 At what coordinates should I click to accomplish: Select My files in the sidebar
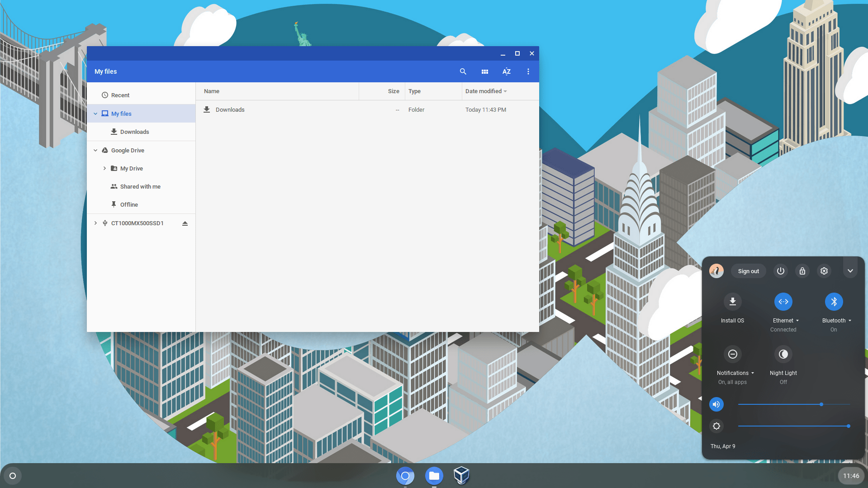coord(141,114)
